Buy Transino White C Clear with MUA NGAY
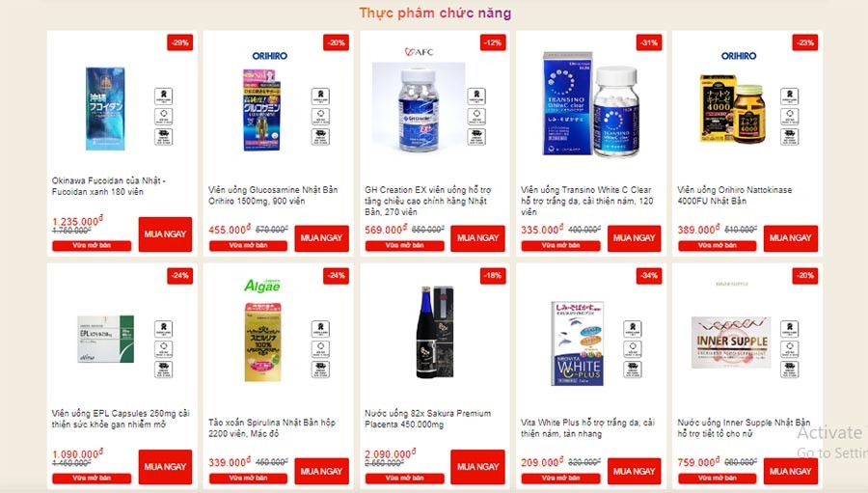868x493 pixels. pos(634,238)
